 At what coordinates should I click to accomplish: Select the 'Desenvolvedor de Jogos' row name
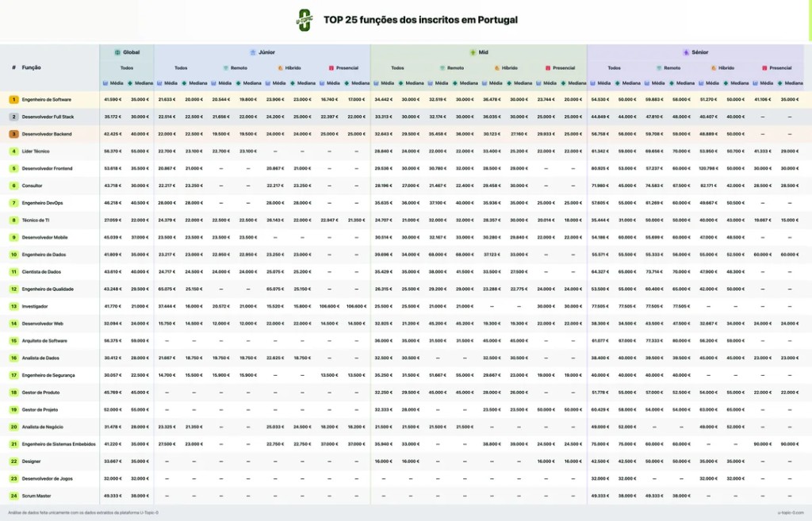pos(47,478)
